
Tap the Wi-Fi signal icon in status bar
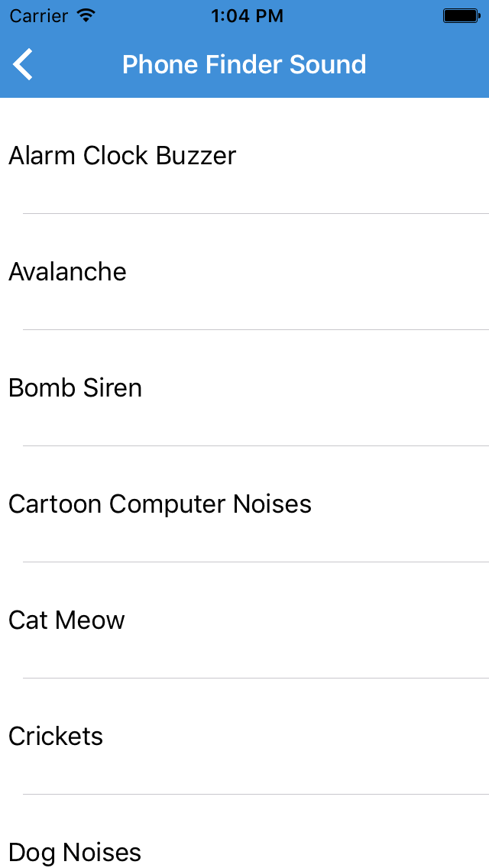86,15
